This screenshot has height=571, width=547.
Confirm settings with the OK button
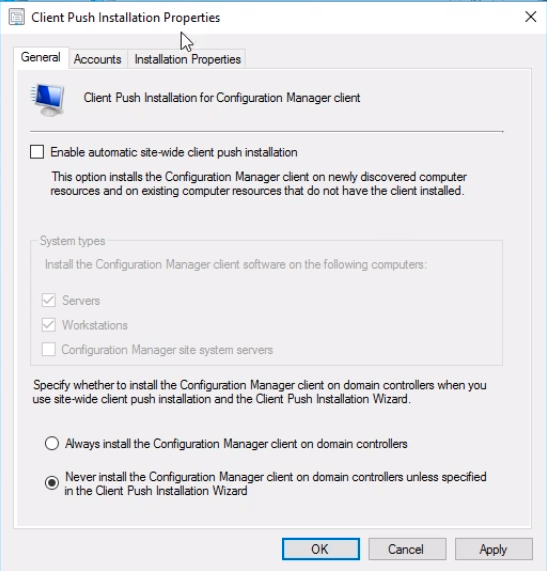click(320, 549)
